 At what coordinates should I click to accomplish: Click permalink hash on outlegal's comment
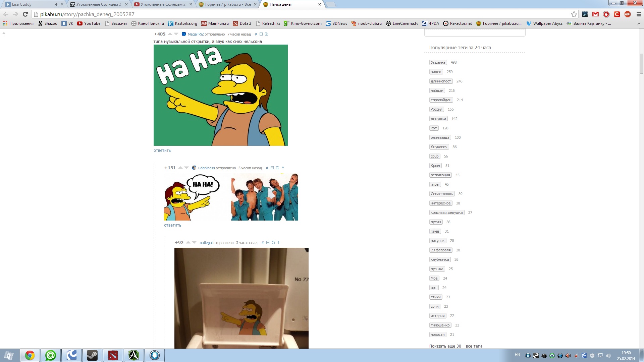click(263, 243)
